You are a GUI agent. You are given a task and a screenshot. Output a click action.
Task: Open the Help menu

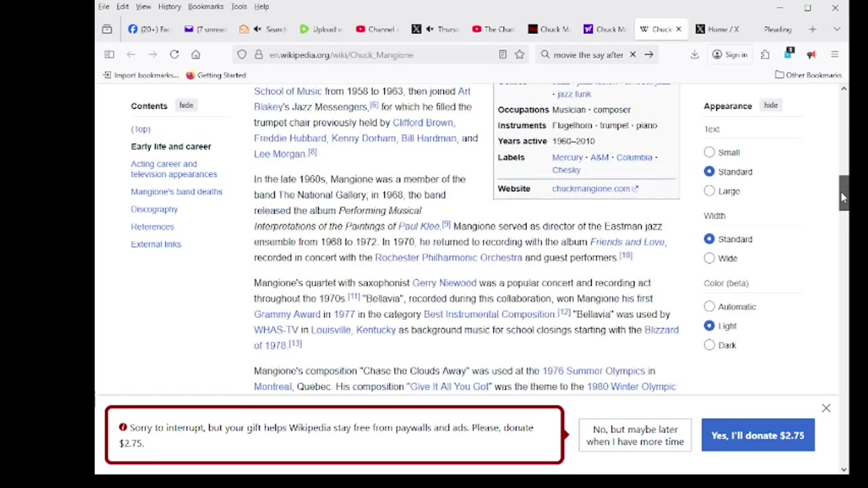tap(262, 7)
